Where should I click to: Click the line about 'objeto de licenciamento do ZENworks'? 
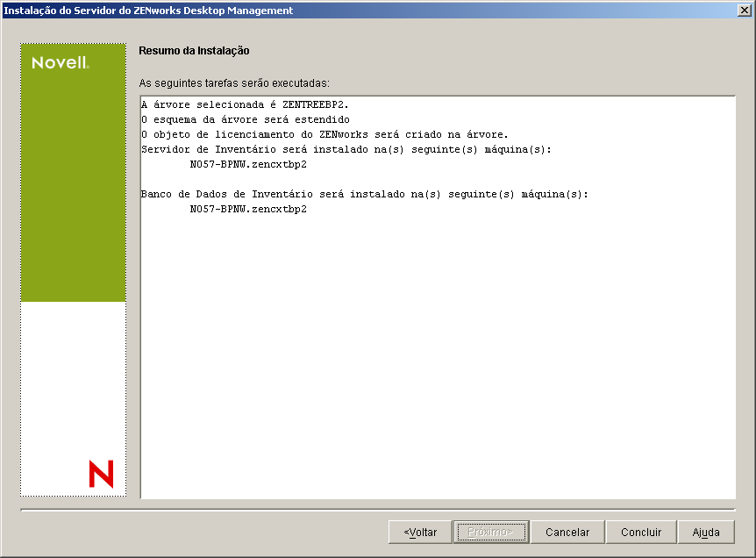[325, 134]
